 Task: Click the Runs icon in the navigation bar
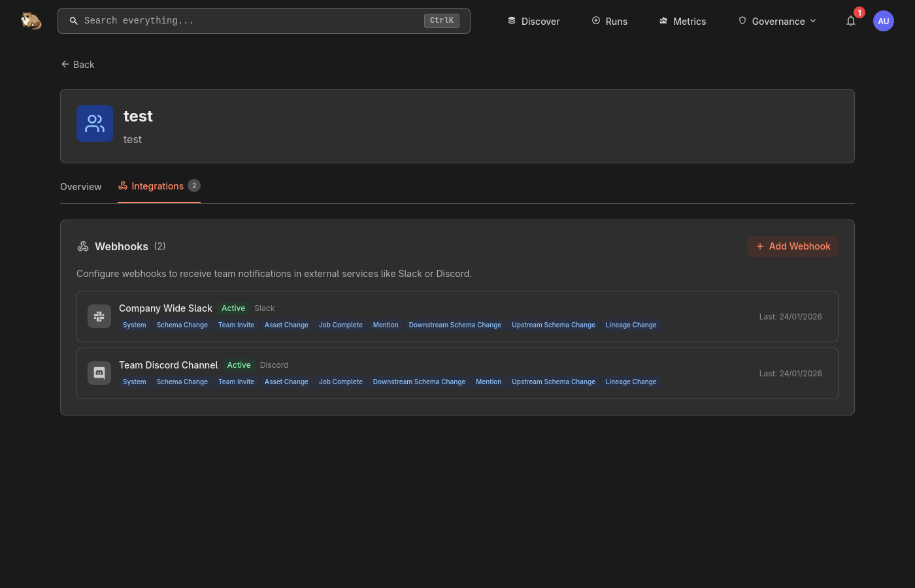click(x=595, y=21)
